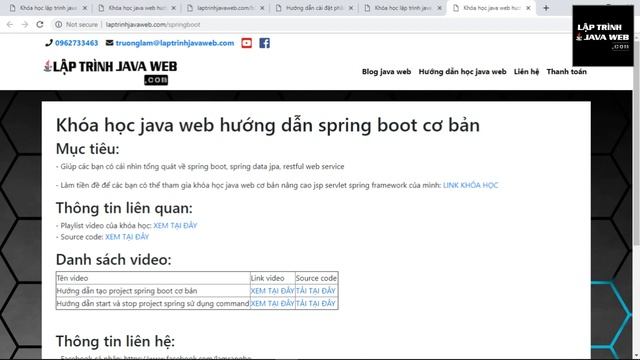Click the Facebook icon in header
Screen dimensions: 640x360
[264, 43]
